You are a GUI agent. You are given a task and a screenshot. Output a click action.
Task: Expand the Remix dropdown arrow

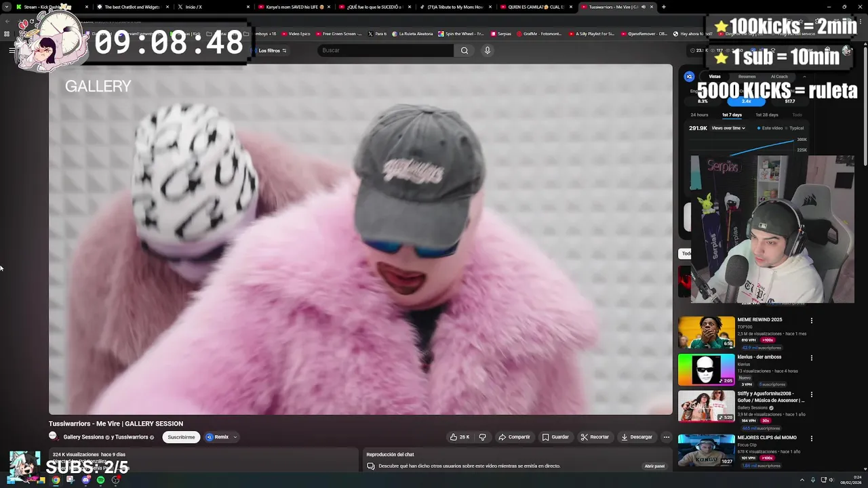[x=235, y=437]
